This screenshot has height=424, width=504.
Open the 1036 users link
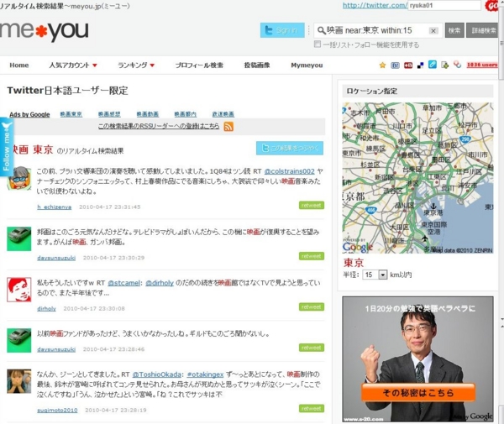point(482,65)
